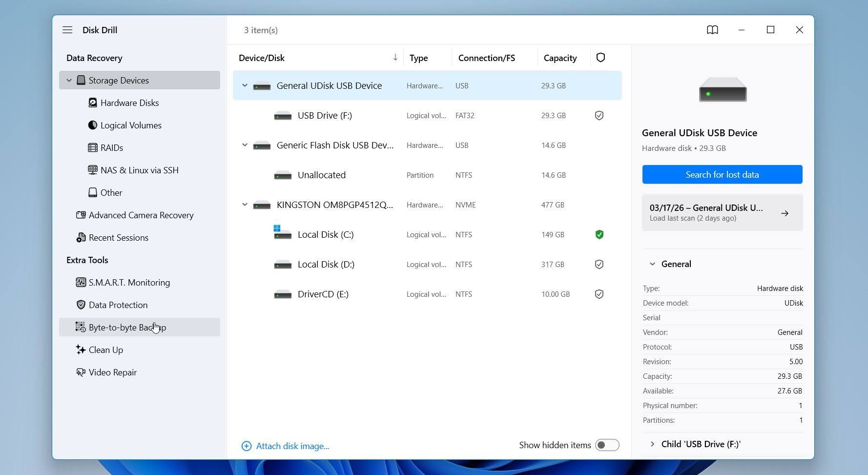Open the hamburger menu icon
The image size is (868, 475).
point(67,30)
